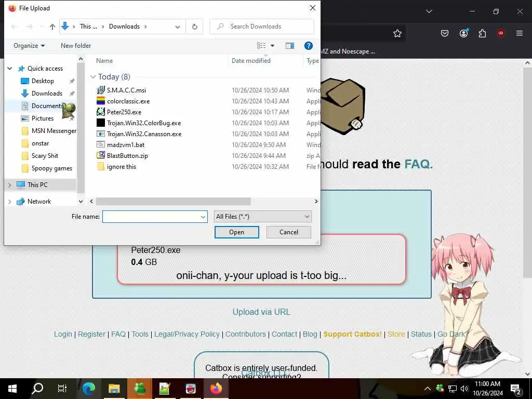Select colorclassic.exe rainbow icon
Screen dimensions: 532x399
click(101, 101)
